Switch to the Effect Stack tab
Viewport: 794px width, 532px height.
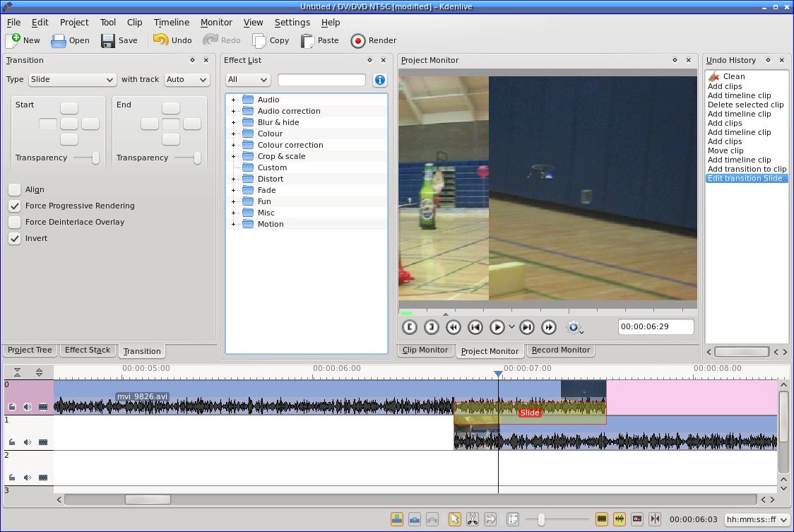pos(88,350)
